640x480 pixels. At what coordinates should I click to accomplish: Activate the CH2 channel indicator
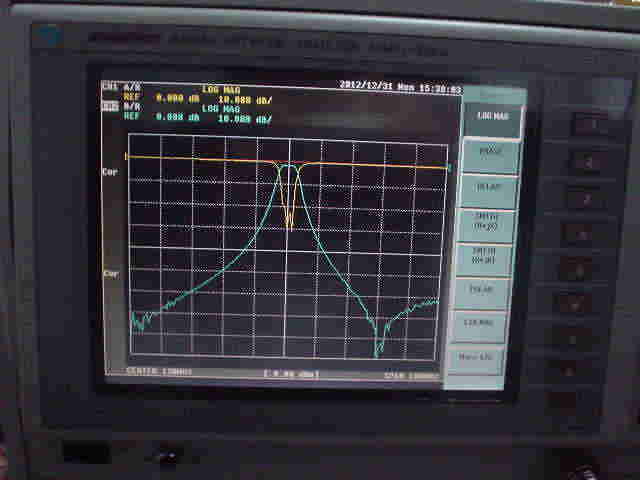(x=108, y=105)
